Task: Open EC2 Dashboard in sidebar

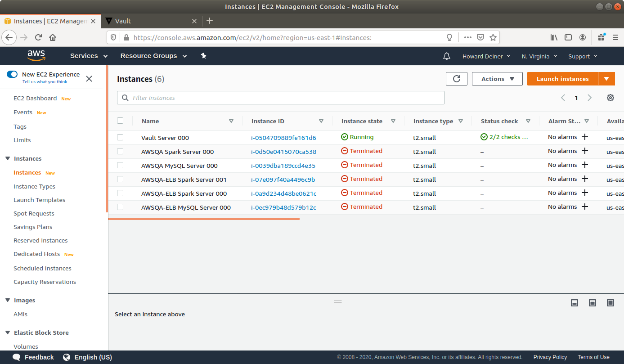Action: click(35, 98)
